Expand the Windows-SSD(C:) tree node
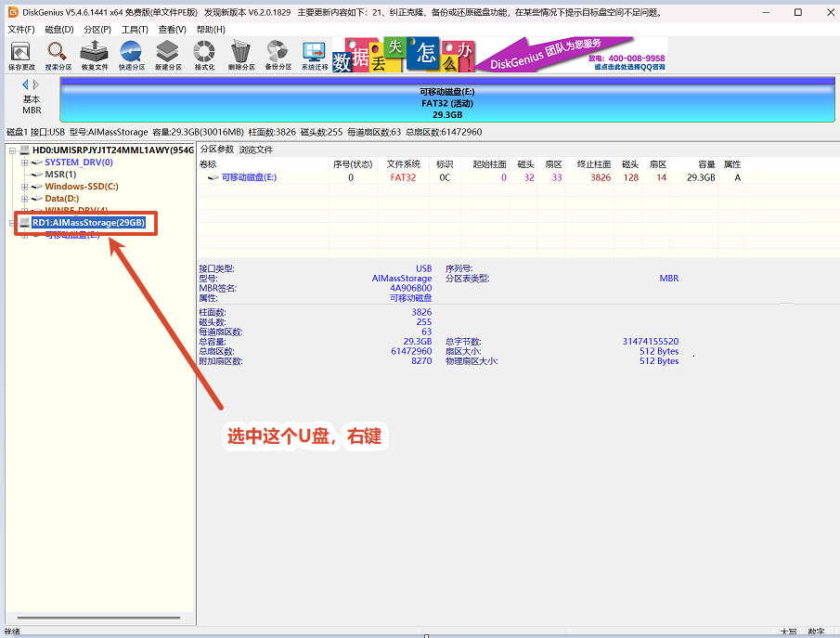 click(x=24, y=187)
